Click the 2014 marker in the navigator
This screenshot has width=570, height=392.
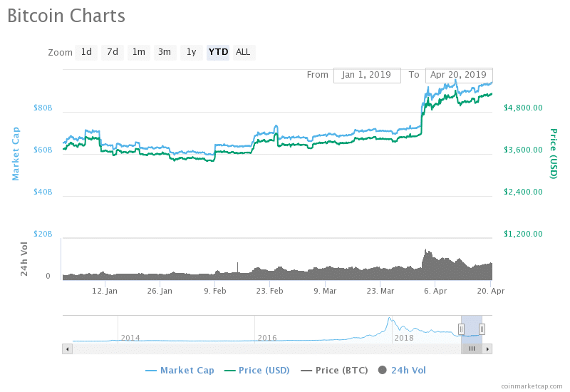tap(130, 338)
